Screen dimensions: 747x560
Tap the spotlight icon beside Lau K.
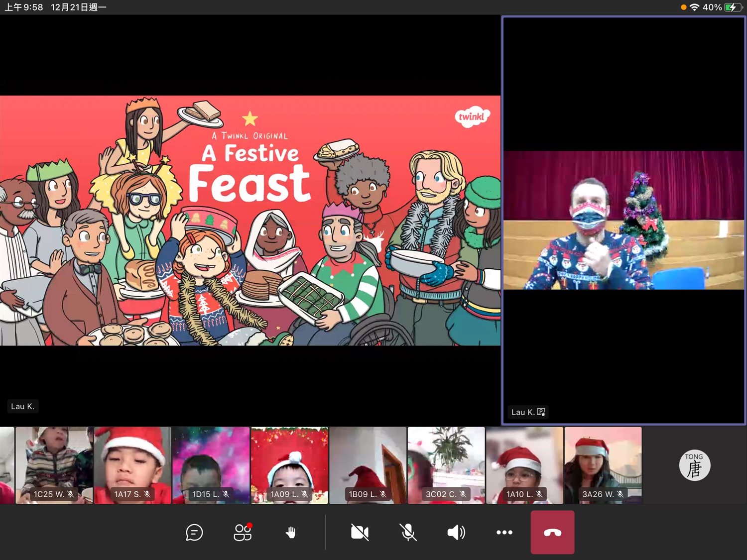coord(541,412)
